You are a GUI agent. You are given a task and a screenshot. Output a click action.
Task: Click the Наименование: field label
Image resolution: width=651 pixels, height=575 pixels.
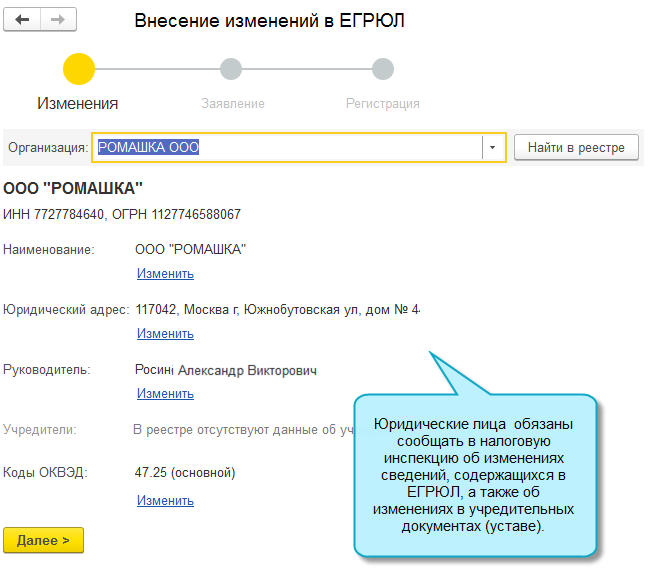coord(49,250)
